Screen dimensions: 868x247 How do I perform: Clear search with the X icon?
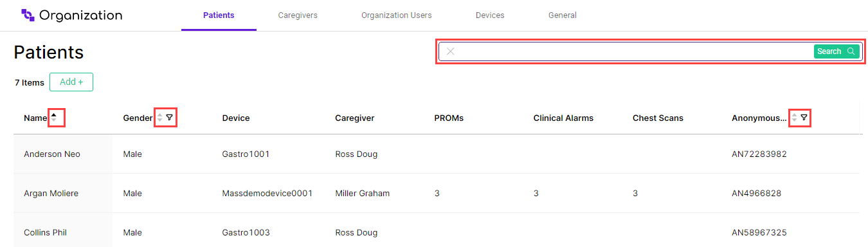point(451,51)
